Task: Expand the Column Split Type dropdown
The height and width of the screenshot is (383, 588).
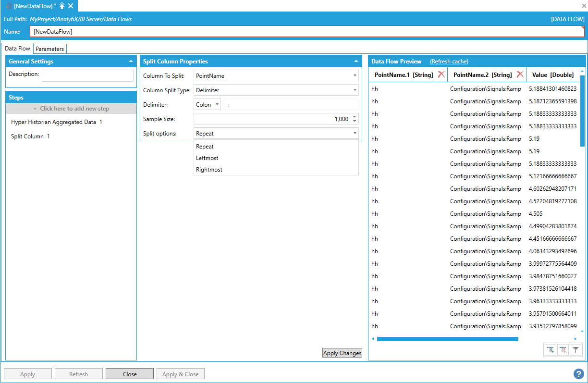Action: pos(355,90)
